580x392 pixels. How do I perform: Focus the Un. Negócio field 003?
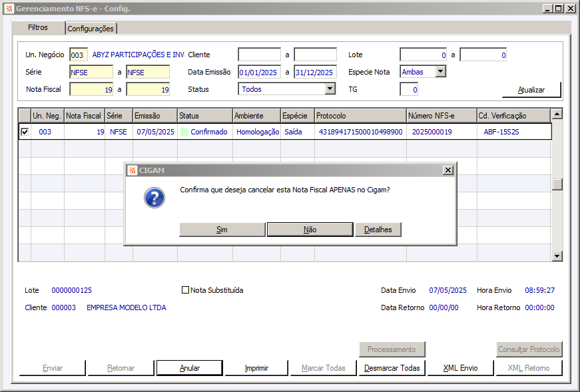pyautogui.click(x=79, y=55)
